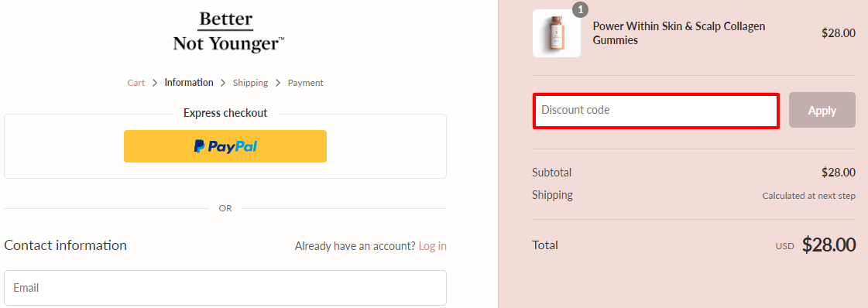Click the Express checkout heading
The width and height of the screenshot is (868, 308).
(225, 113)
